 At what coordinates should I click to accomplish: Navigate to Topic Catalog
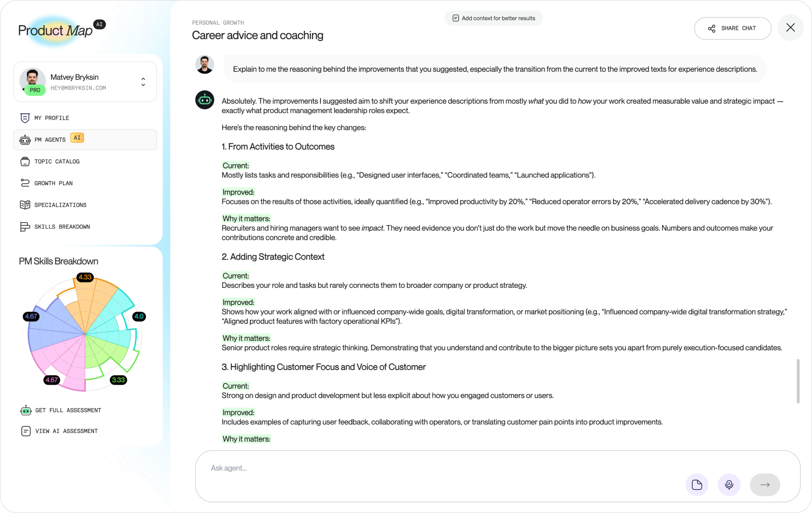[85, 162]
